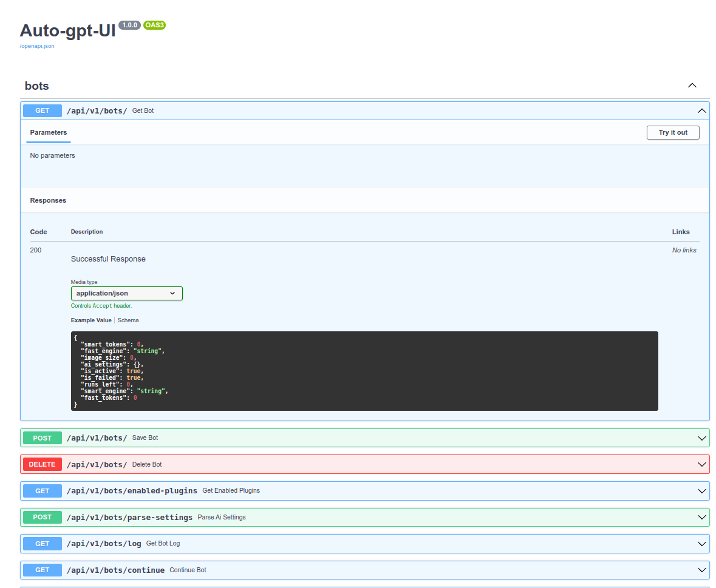The height and width of the screenshot is (588, 716).
Task: Click the /api/v1/bots/continue path text
Action: [x=115, y=570]
